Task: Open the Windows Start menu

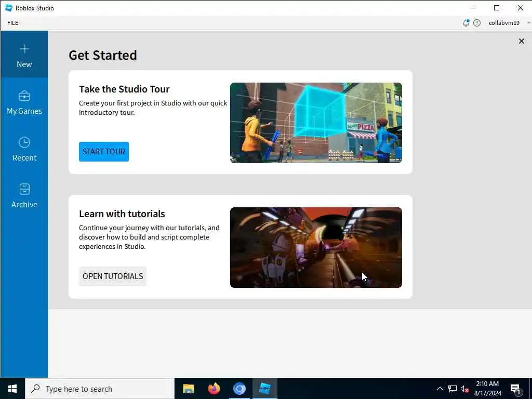Action: [x=12, y=389]
